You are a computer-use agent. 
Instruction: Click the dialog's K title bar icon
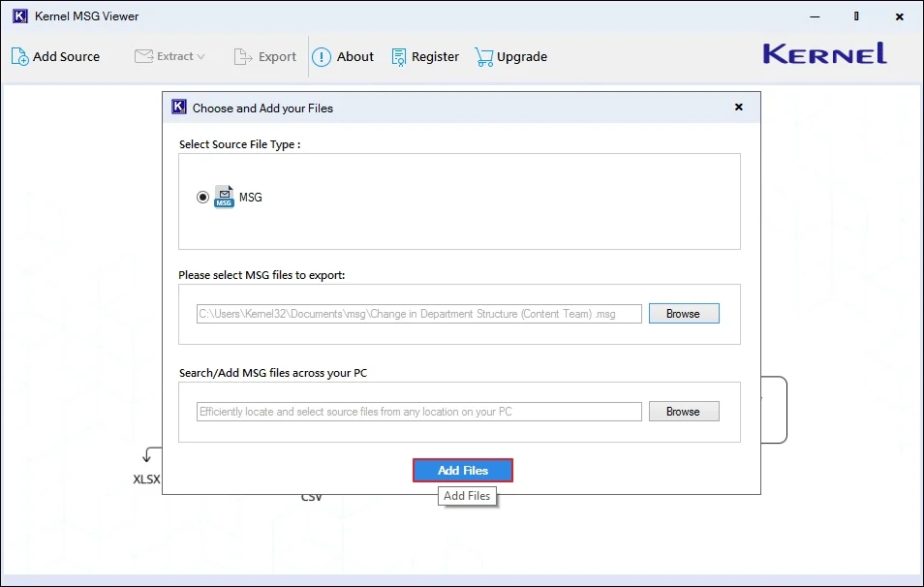tap(179, 108)
